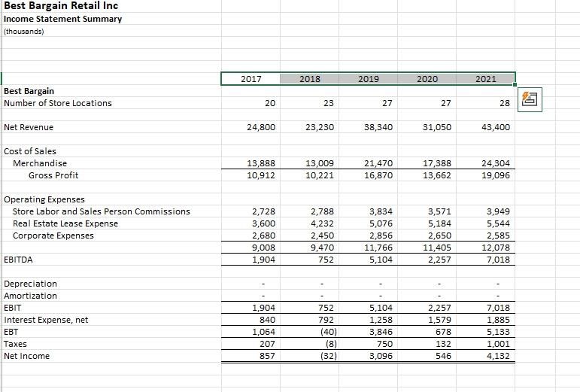Click the Net Income row label
The height and width of the screenshot is (392, 580).
tap(26, 356)
